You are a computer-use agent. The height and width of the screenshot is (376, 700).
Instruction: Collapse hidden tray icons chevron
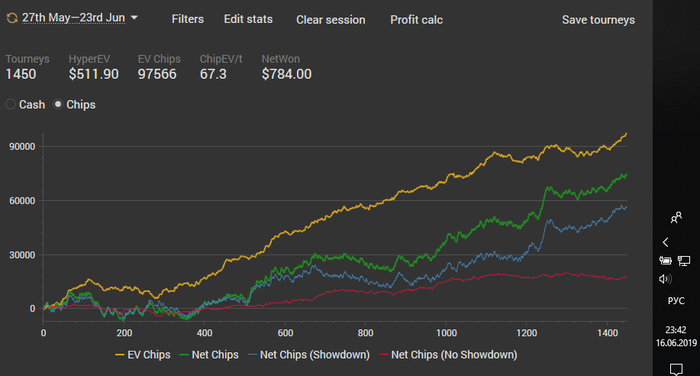tap(666, 242)
